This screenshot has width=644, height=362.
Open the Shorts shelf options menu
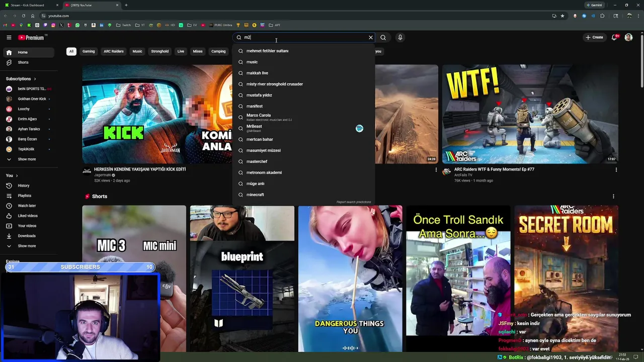[613, 197]
